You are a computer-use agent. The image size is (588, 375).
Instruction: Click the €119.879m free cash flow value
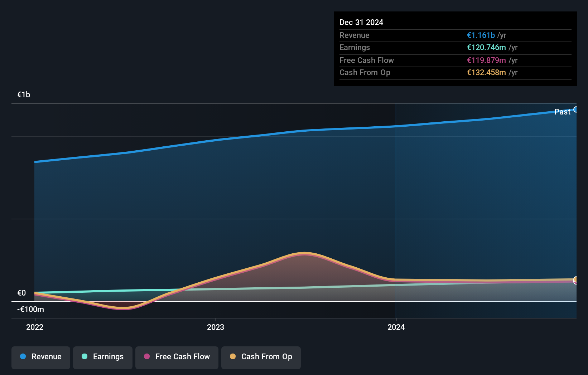coord(486,60)
